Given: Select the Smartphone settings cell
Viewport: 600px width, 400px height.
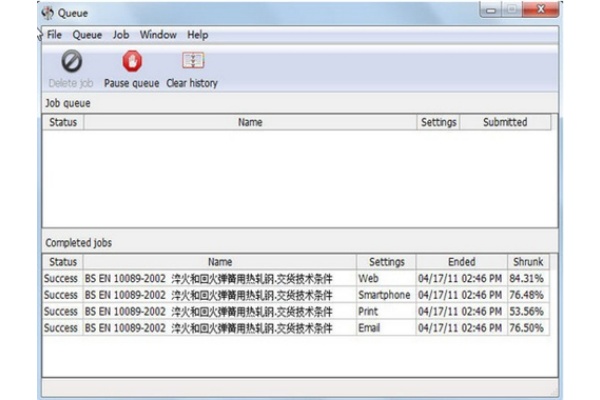Looking at the screenshot, I should click(x=386, y=295).
